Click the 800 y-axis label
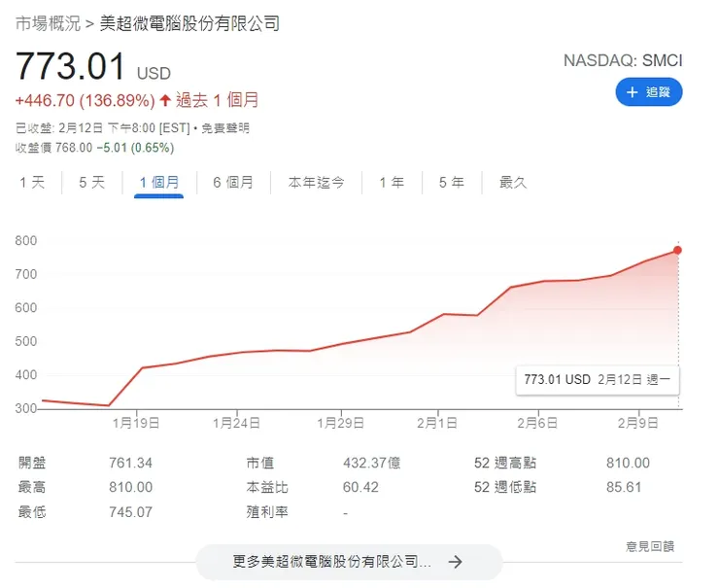719x588 pixels. click(x=25, y=241)
